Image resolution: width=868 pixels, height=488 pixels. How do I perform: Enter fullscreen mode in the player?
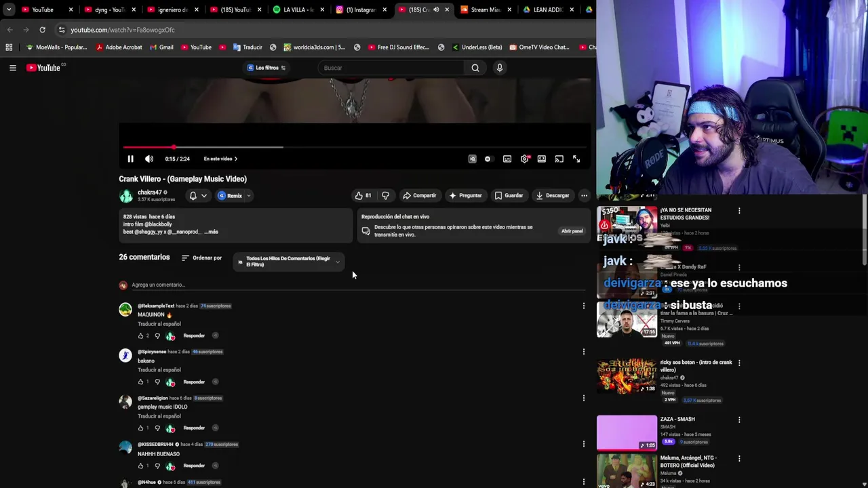576,159
